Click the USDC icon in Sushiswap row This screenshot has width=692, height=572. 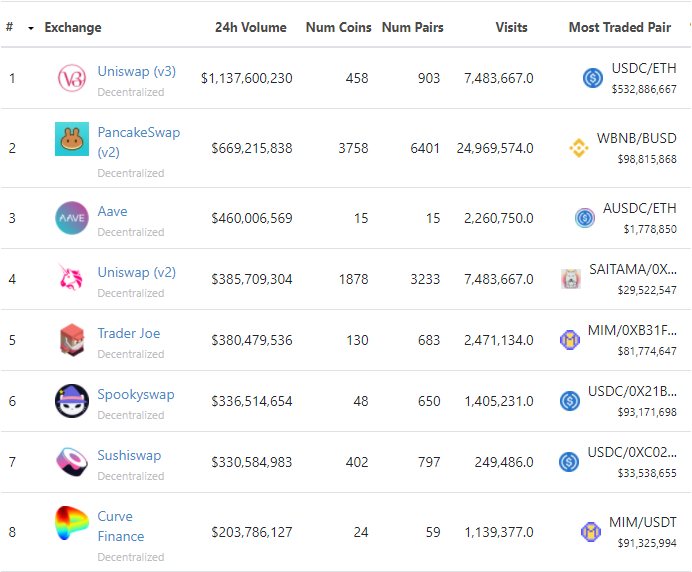[569, 462]
